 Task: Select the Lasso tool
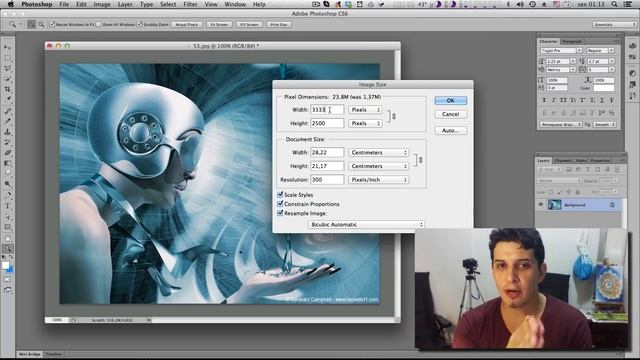point(7,68)
